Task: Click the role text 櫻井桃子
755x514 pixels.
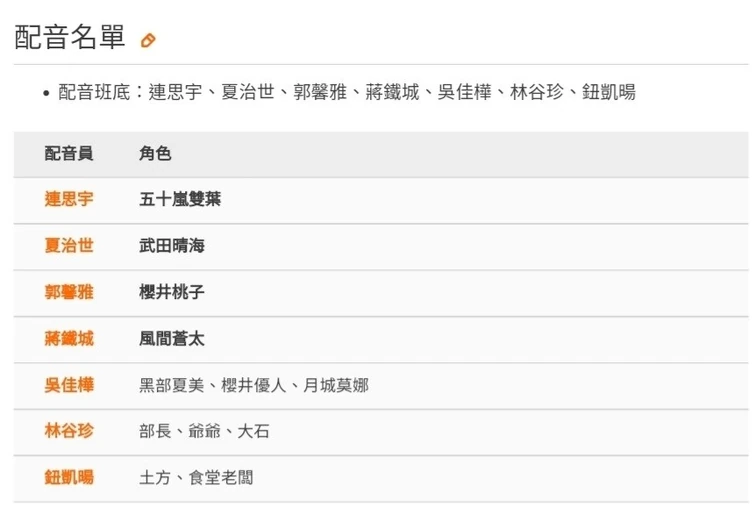Action: tap(172, 292)
